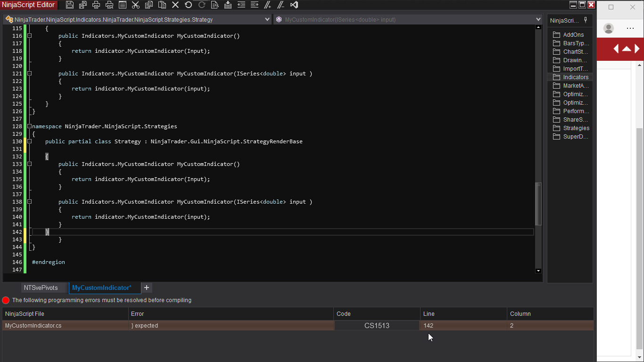Click the Cut scissors icon
This screenshot has width=644, height=362.
[136, 5]
